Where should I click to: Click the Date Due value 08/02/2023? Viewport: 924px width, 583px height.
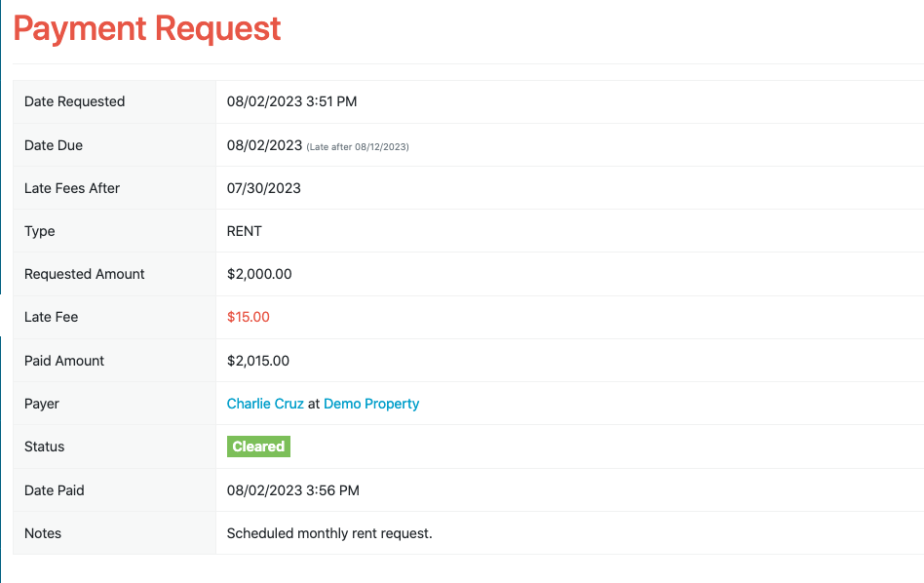(264, 145)
